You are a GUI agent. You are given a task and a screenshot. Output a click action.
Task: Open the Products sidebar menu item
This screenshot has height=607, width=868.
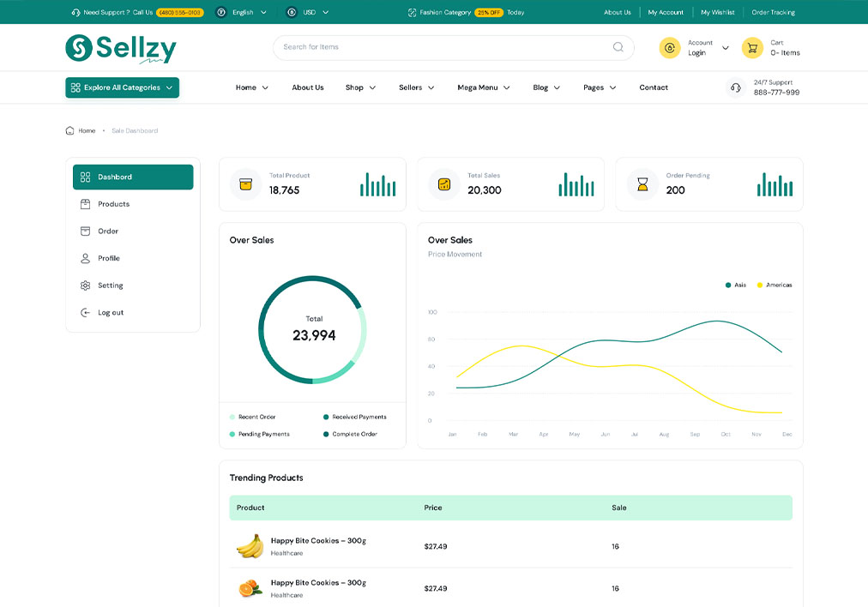[x=113, y=204]
